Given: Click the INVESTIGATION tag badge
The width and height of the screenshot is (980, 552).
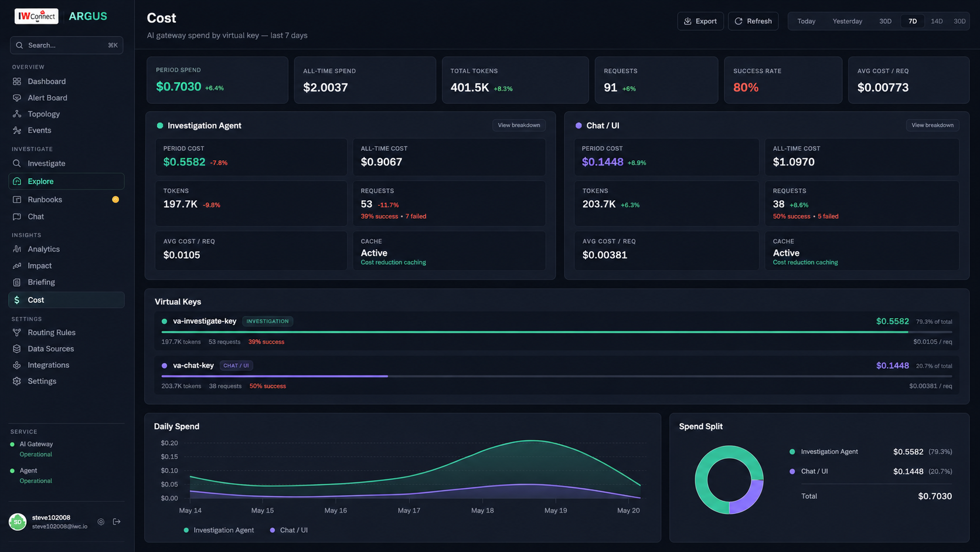Looking at the screenshot, I should tap(268, 321).
